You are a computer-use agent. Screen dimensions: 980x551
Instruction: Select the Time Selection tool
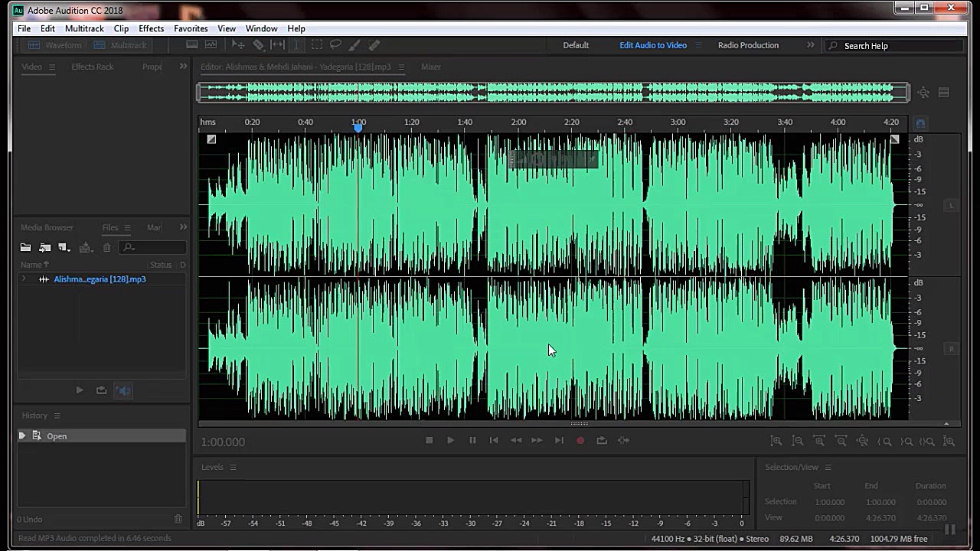tap(296, 45)
